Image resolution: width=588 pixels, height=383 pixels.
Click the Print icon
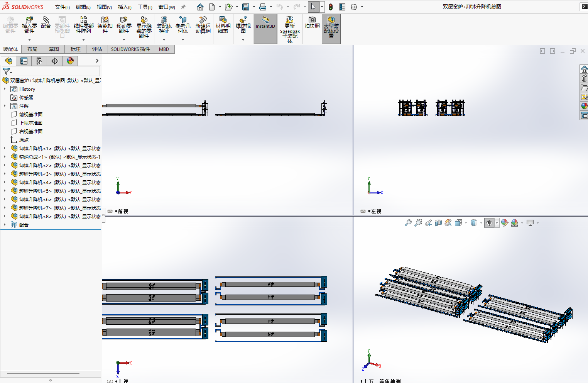tap(263, 7)
